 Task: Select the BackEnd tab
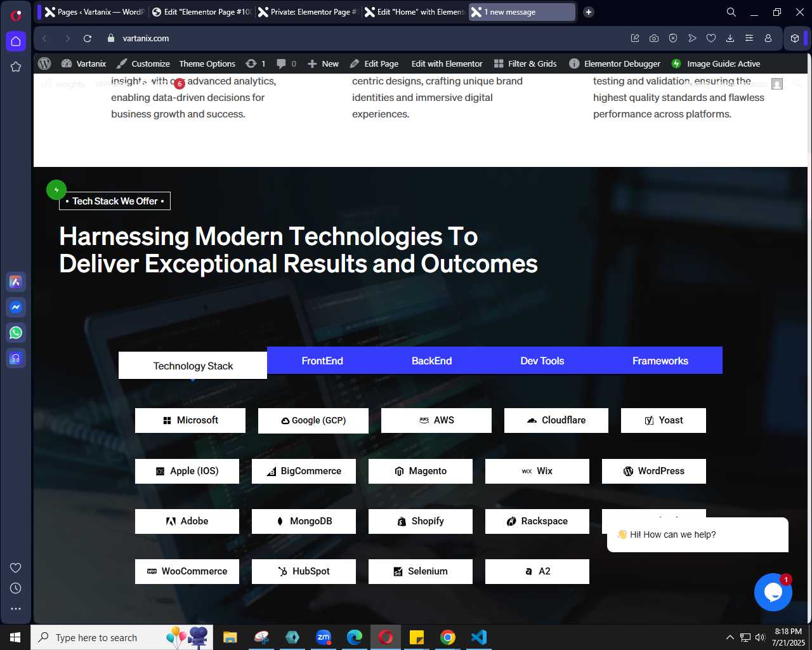(x=432, y=361)
